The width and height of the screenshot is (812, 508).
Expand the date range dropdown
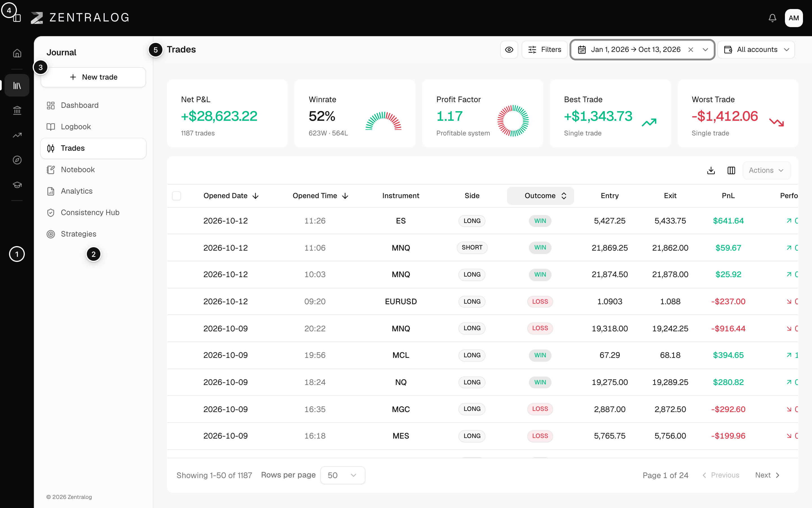(705, 50)
